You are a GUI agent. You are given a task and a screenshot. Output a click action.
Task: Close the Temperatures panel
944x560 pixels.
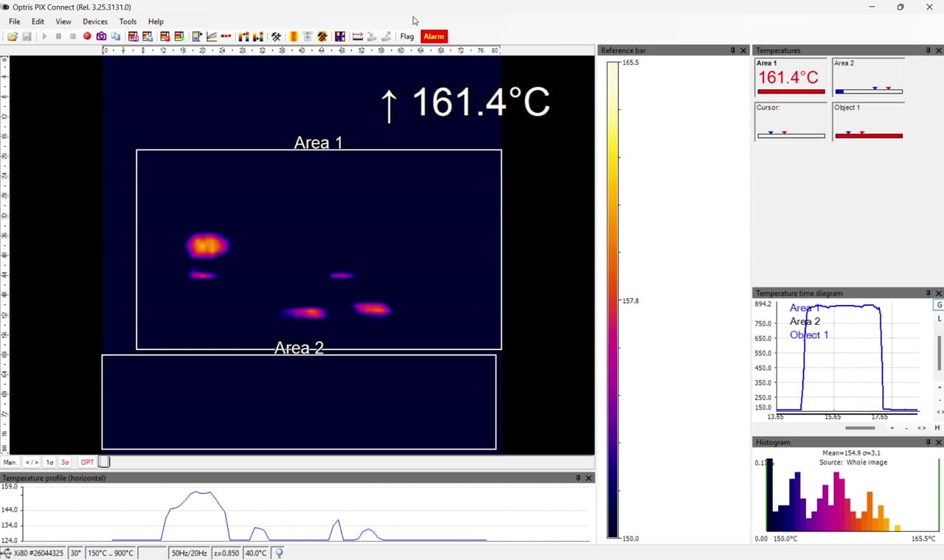[938, 50]
